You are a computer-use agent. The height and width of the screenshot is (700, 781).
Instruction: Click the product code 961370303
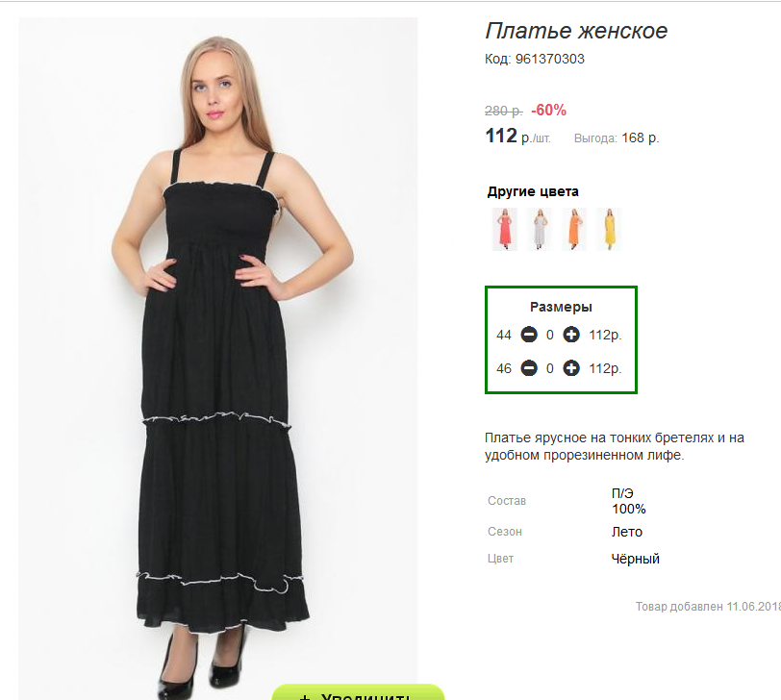point(549,59)
